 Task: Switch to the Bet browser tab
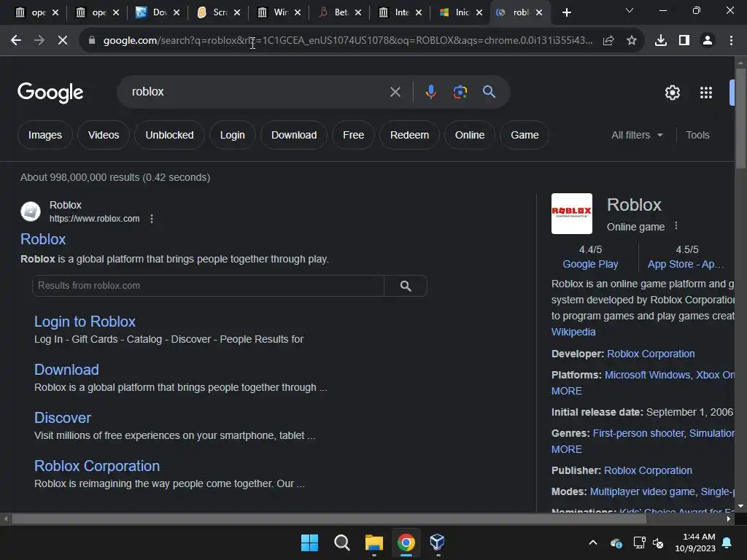coord(335,12)
